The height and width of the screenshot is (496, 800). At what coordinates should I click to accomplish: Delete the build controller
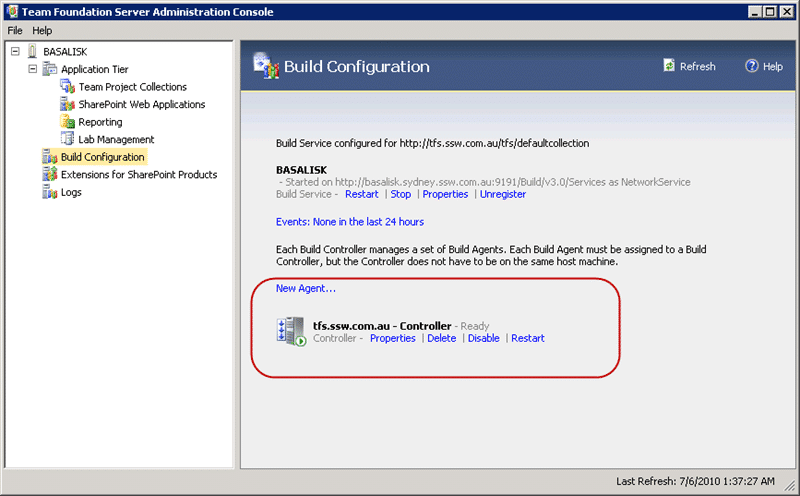click(x=441, y=338)
